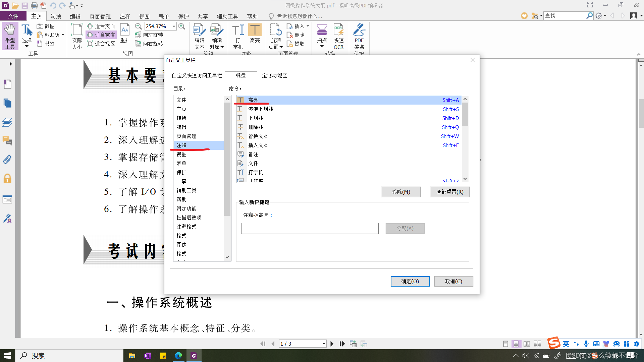Screen dimensions: 644x362
Task: Toggle Fit Page (适合页面) view mode
Action: (101, 26)
